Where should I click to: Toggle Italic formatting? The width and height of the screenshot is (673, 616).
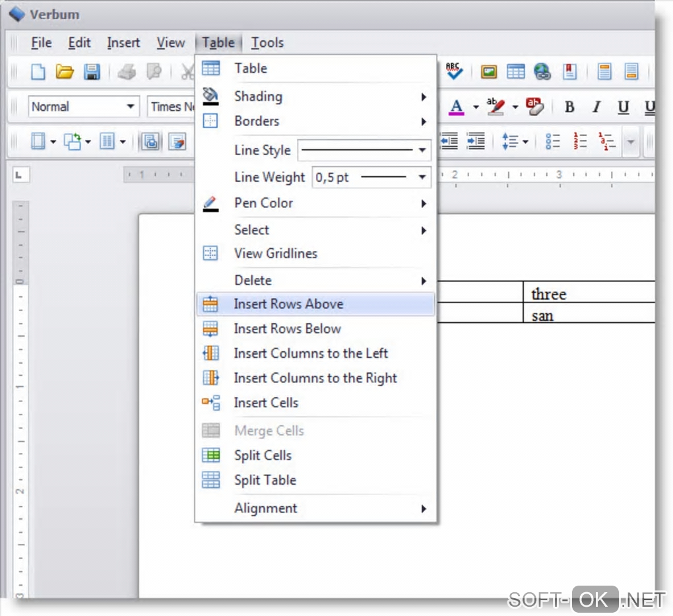click(x=596, y=106)
